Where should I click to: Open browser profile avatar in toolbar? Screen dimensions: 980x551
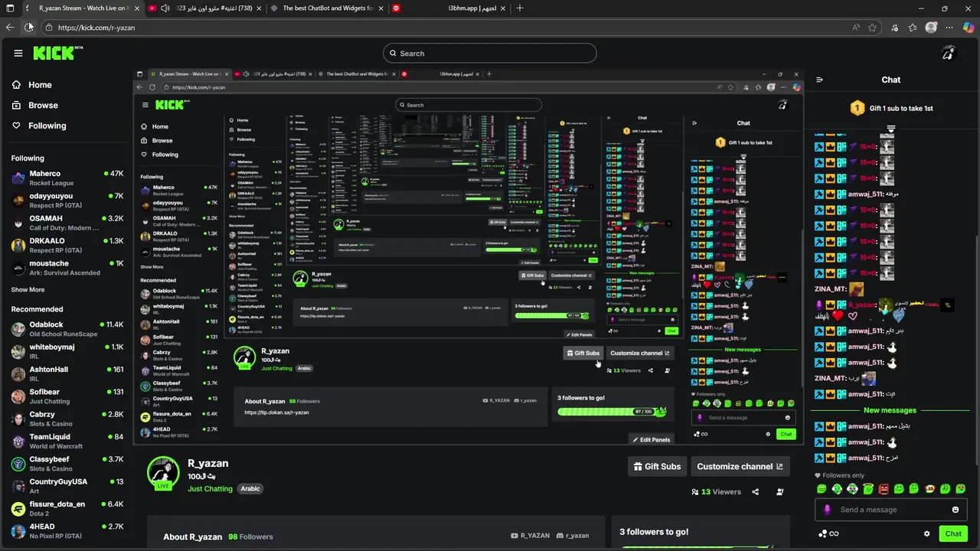click(x=931, y=28)
